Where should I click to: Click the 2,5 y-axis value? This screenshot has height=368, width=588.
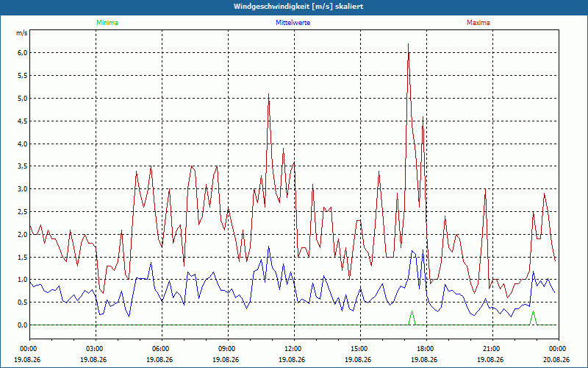[x=23, y=212]
